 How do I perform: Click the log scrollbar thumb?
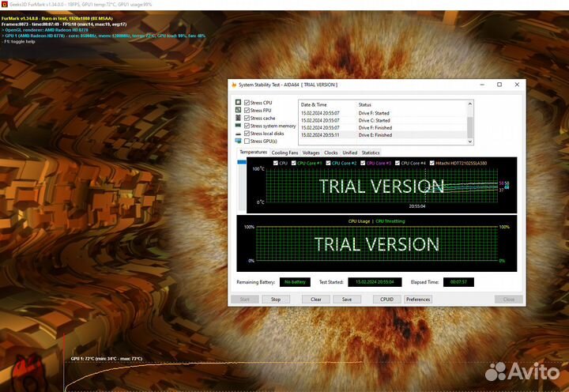(x=470, y=127)
